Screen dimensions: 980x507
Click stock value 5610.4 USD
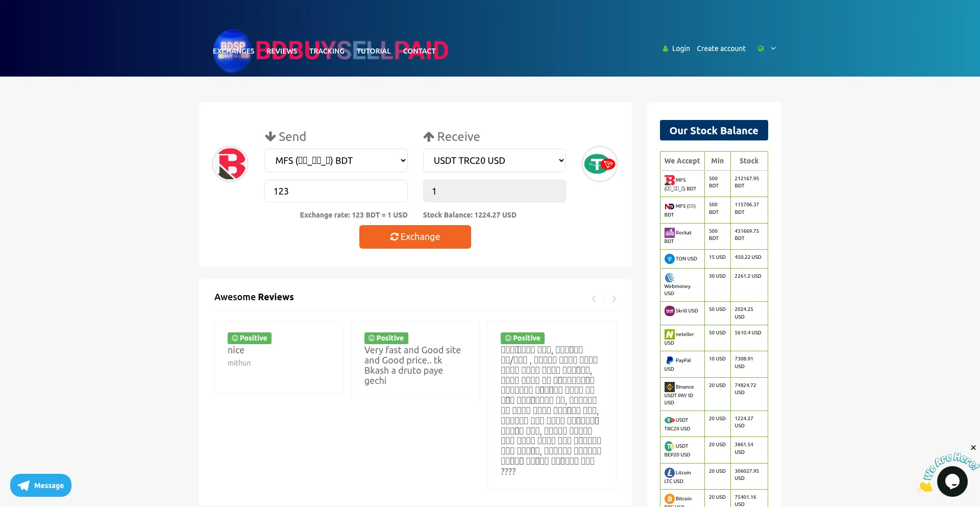point(748,333)
